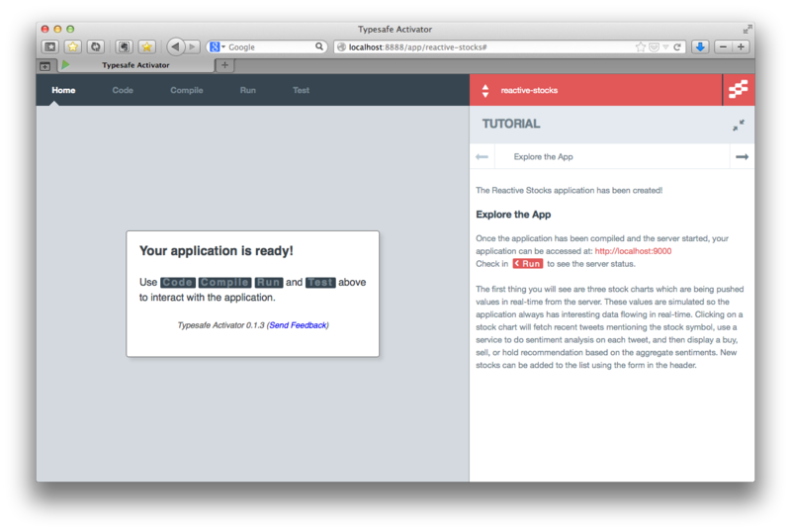Click the red Run button in the tutorial
The image size is (791, 532).
coord(528,264)
